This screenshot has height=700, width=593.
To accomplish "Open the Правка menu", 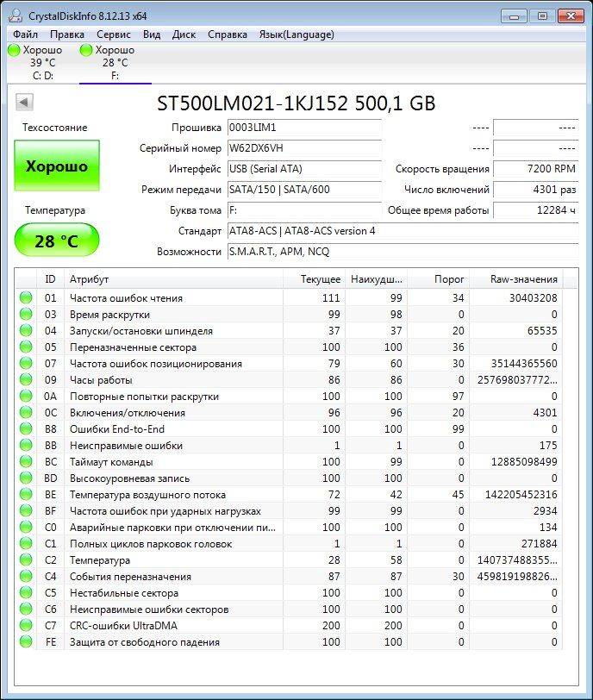I will 67,34.
